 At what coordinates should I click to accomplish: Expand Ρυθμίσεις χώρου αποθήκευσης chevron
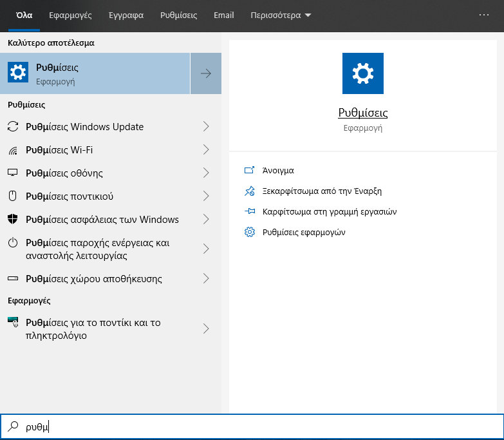[206, 278]
